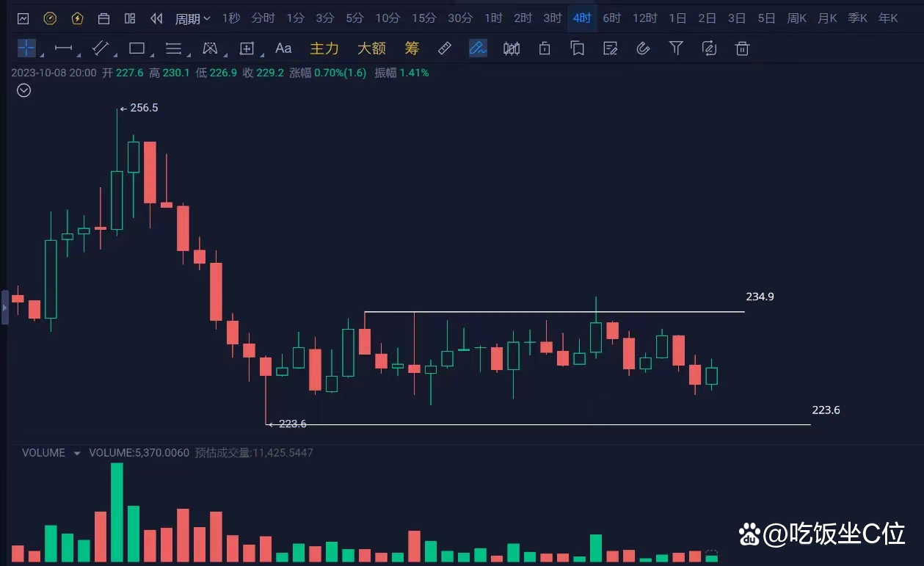The height and width of the screenshot is (566, 924).
Task: Switch to the 1日 timeframe
Action: pos(677,18)
